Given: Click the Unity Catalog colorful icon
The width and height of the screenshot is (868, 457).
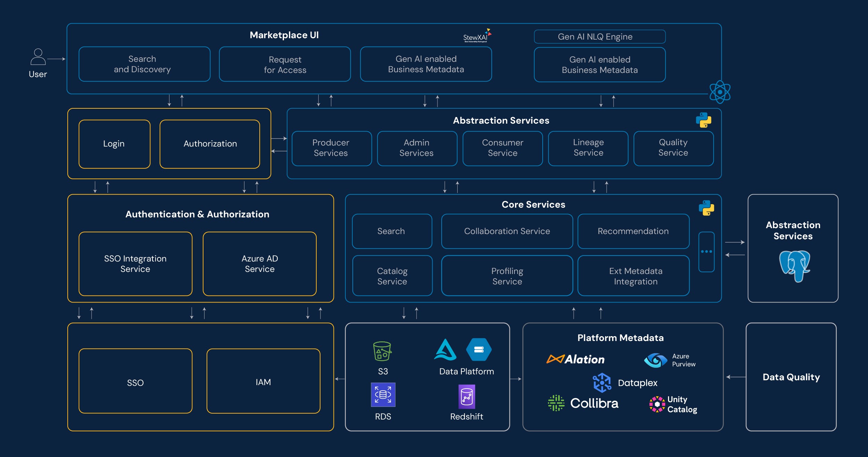Looking at the screenshot, I should coord(657,404).
